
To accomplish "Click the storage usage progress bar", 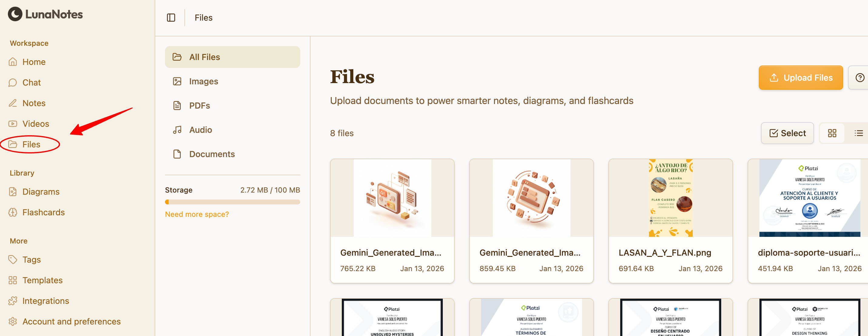I will 232,202.
